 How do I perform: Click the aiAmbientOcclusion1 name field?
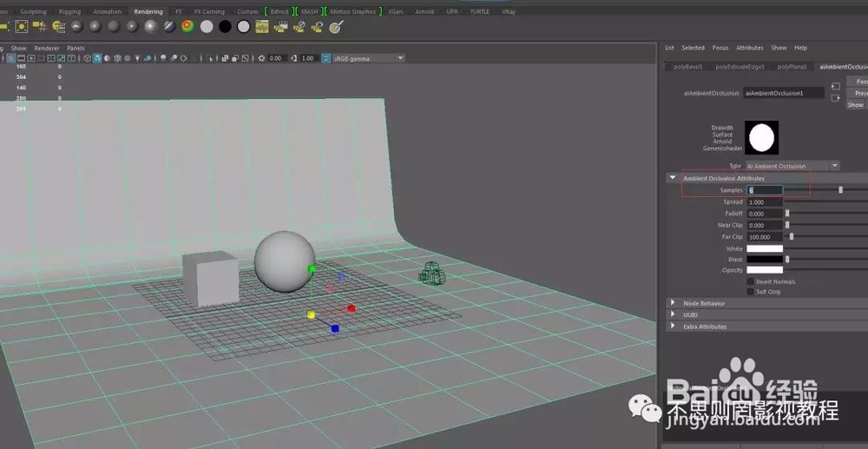(x=784, y=93)
